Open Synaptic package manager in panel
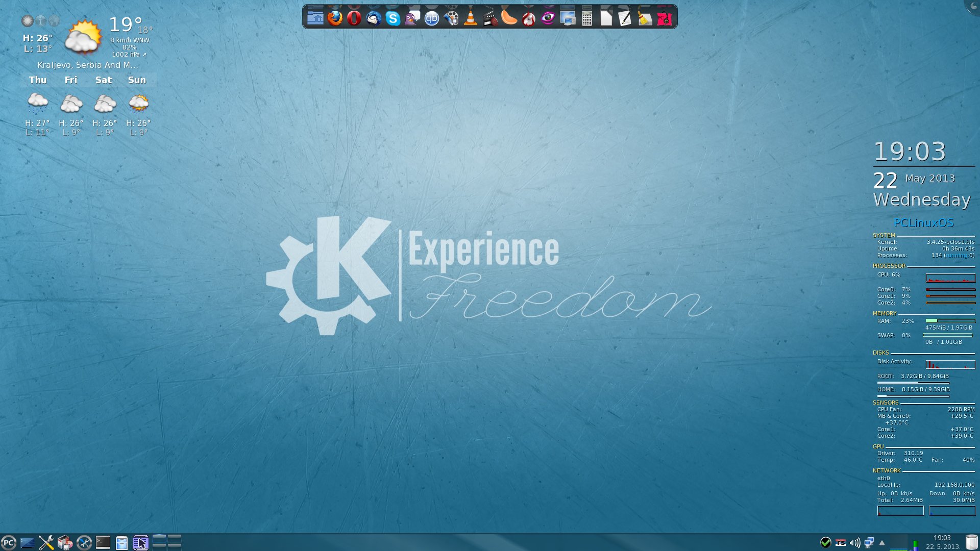 pyautogui.click(x=65, y=542)
